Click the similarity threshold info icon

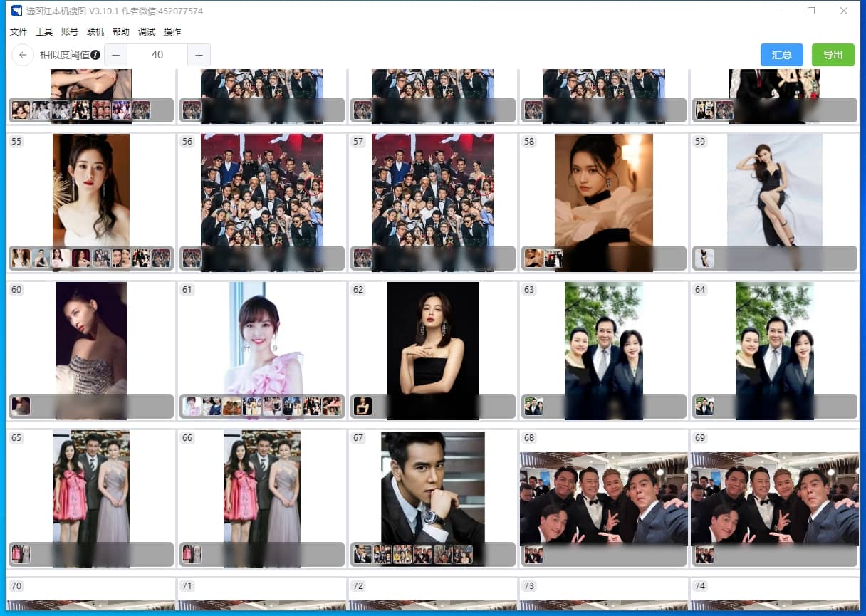coord(95,55)
